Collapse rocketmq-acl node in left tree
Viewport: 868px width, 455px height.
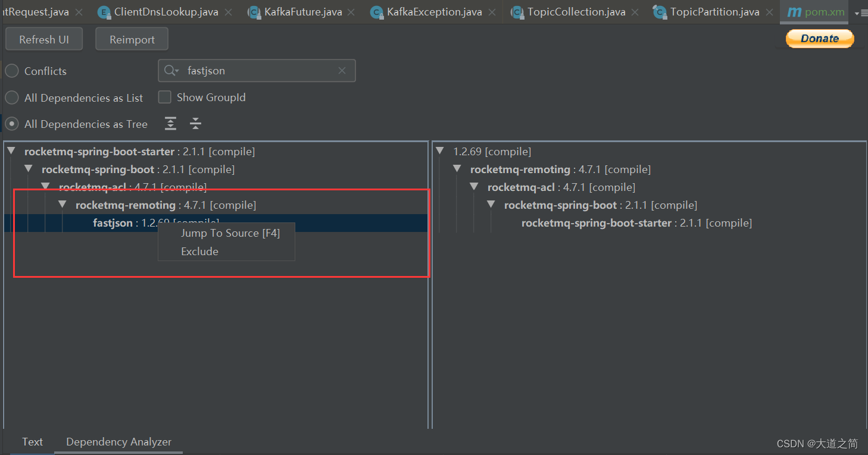45,187
